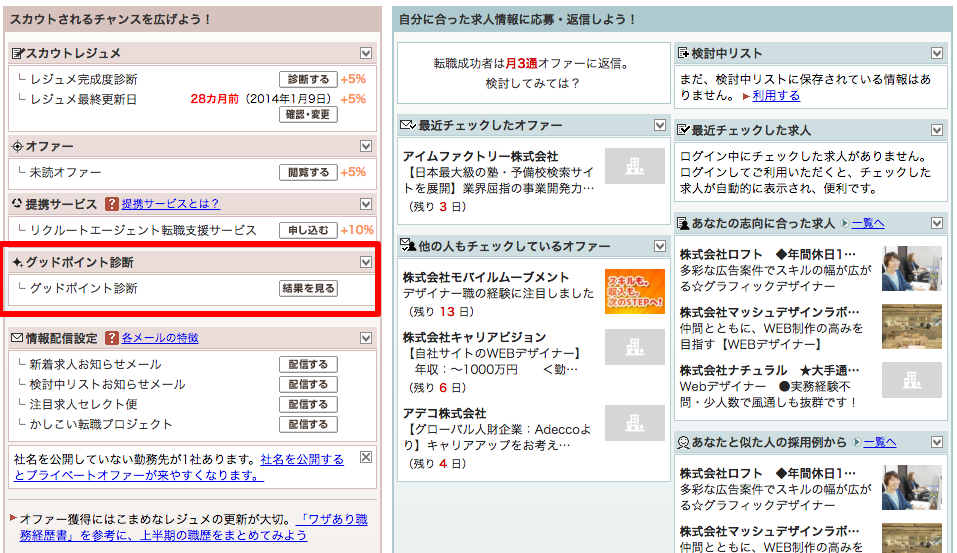Click the 検討中リスト header icon

pos(684,54)
